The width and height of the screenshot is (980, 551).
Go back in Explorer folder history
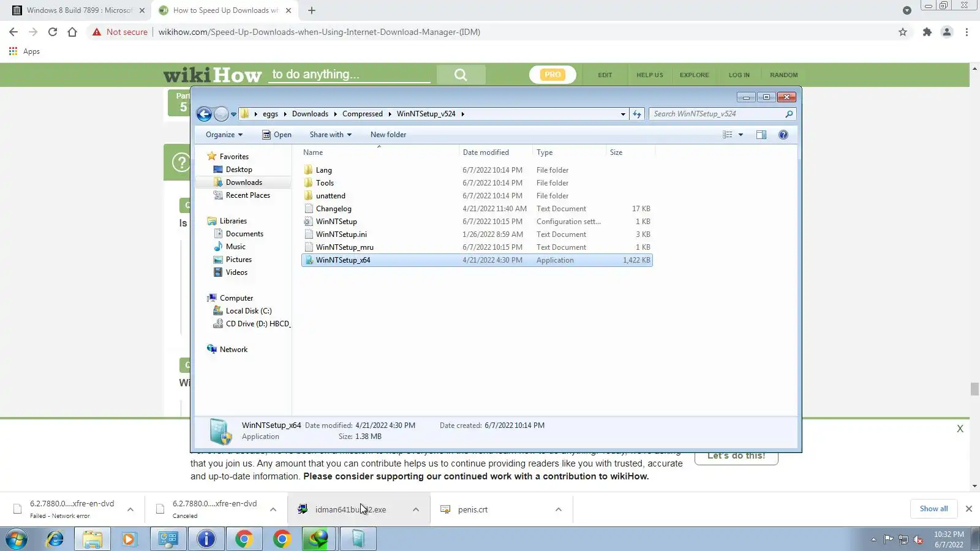(x=204, y=114)
